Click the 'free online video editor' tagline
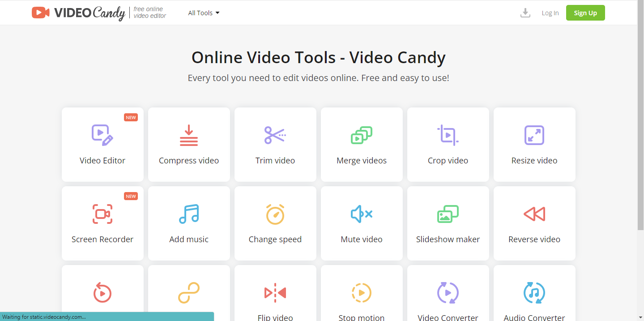The width and height of the screenshot is (644, 321). [149, 13]
